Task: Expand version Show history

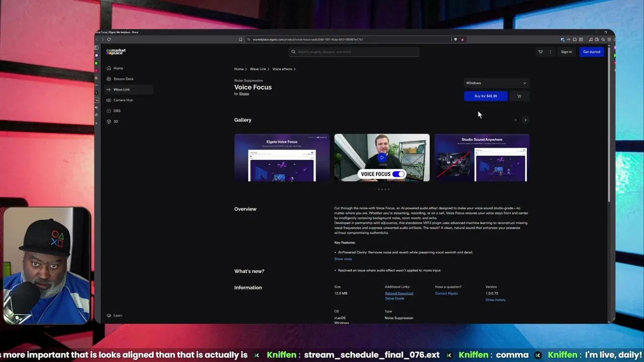Action: point(496,300)
